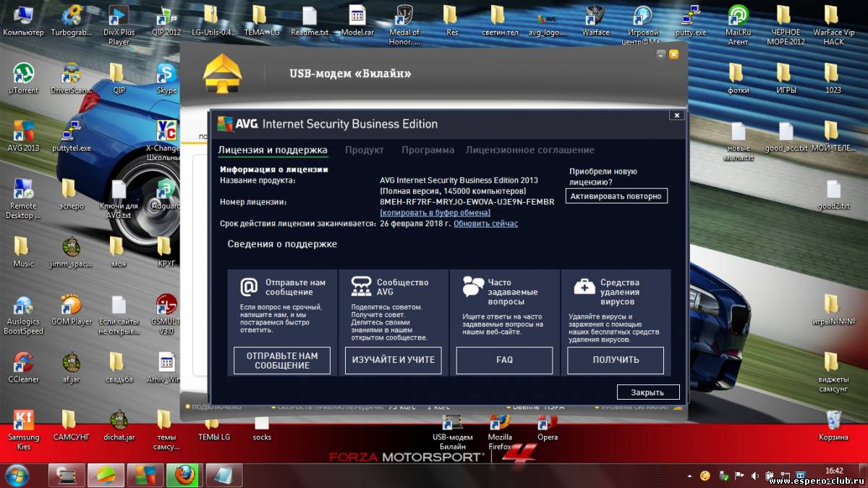Open the Windows Start menu

pyautogui.click(x=16, y=475)
